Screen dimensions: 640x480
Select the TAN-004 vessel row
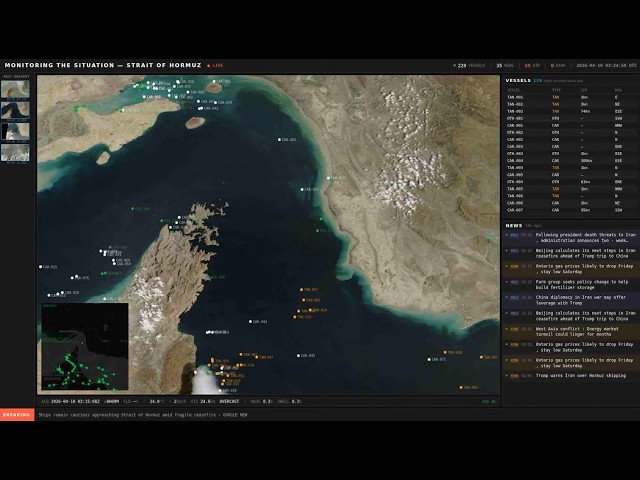pos(571,168)
